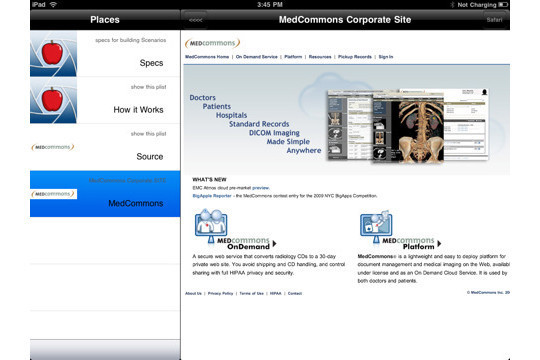
Task: Click the medical imaging screenshot banner
Action: click(x=407, y=126)
